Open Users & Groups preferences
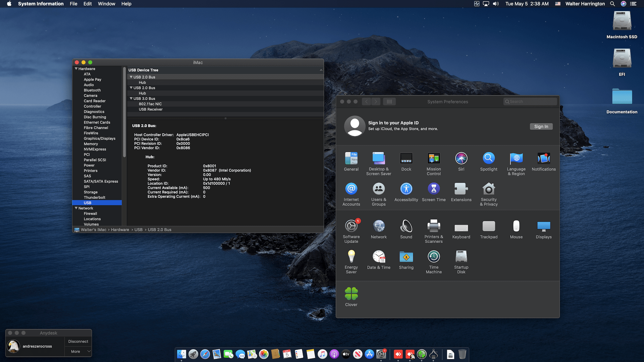Image resolution: width=644 pixels, height=362 pixels. point(379,194)
